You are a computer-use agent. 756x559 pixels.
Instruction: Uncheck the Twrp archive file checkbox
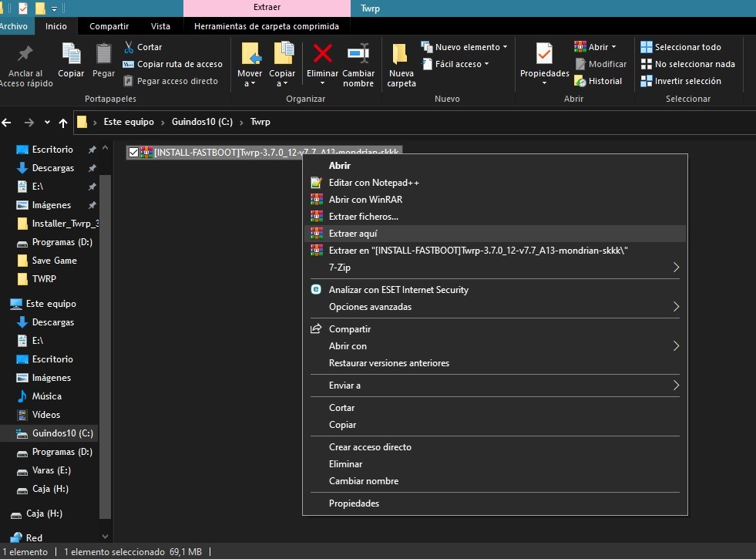click(133, 153)
